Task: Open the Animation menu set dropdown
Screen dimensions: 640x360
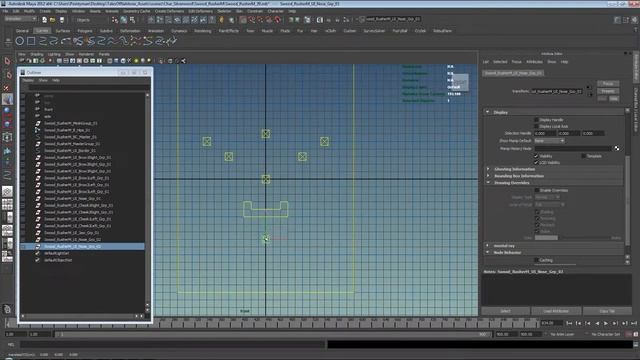Action: pyautogui.click(x=20, y=19)
